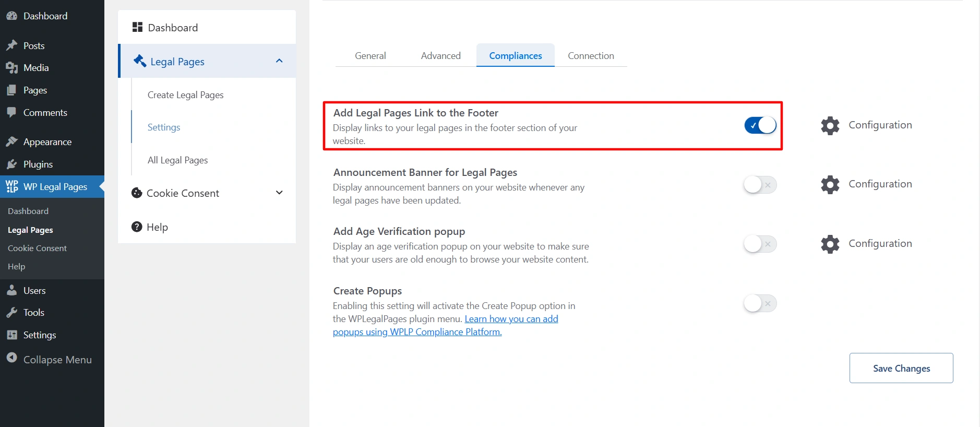Click the Media library icon
980x427 pixels.
(11, 68)
